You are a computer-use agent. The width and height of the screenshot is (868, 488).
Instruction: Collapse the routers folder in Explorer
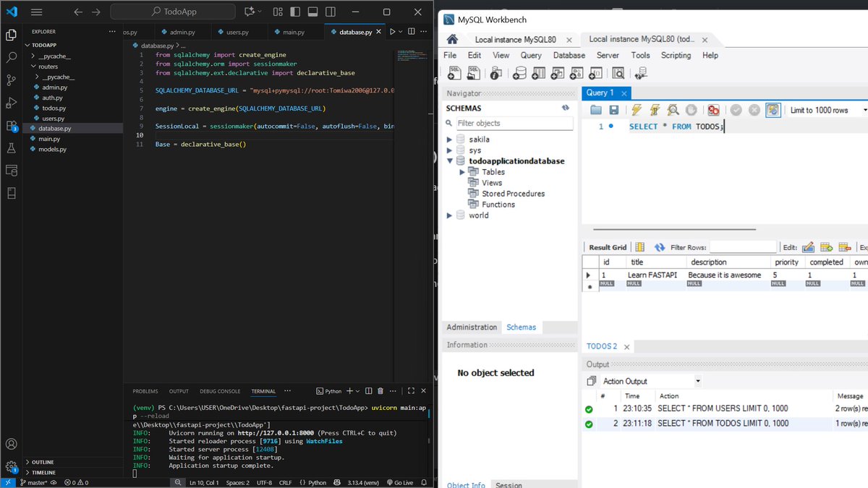33,67
